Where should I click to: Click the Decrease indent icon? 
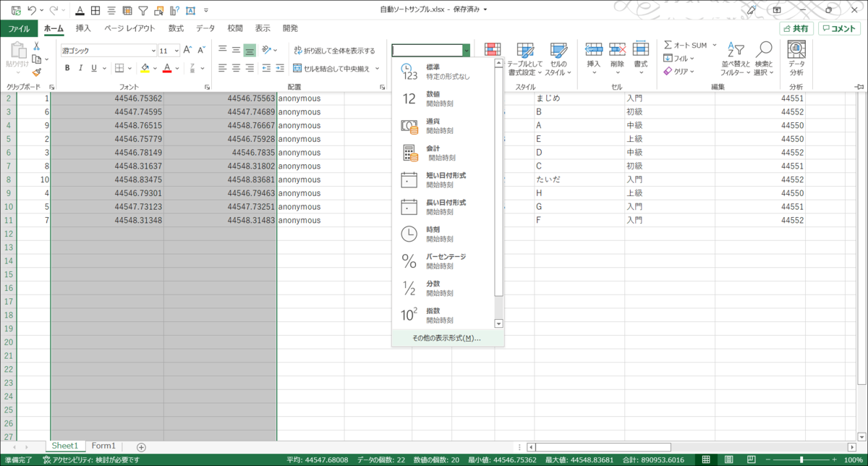tap(267, 69)
